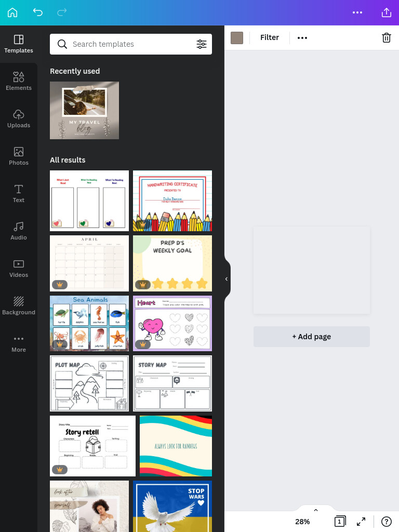
Task: Expand the page notes chevron
Action: (x=316, y=510)
